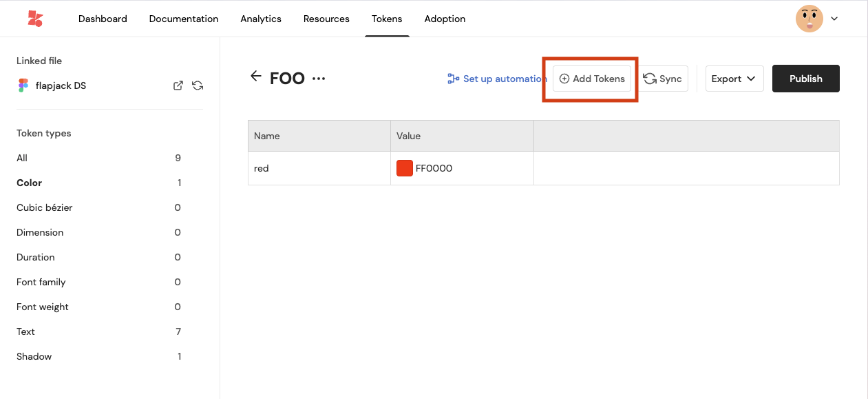Click the user avatar in header
Viewport: 868px width, 399px height.
coord(809,19)
